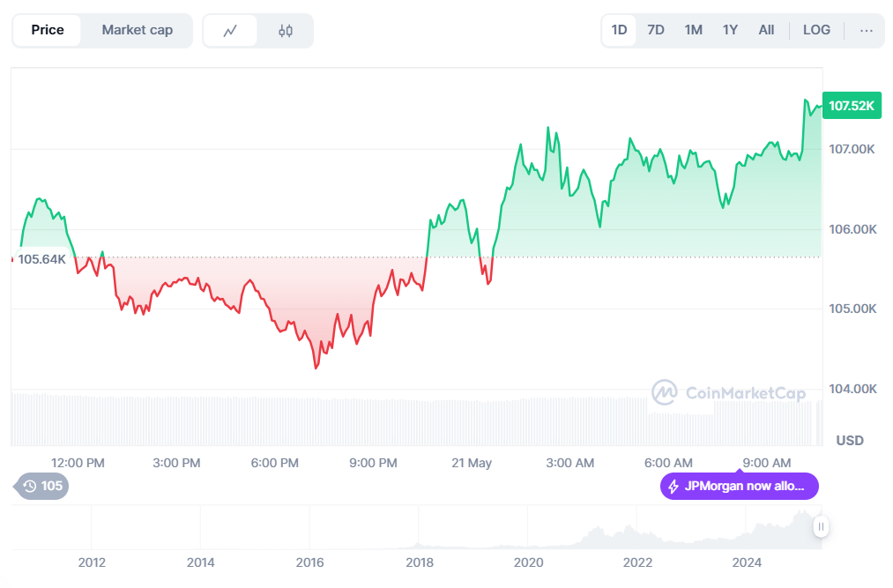893x588 pixels.
Task: Switch to candlestick chart view
Action: tap(285, 31)
